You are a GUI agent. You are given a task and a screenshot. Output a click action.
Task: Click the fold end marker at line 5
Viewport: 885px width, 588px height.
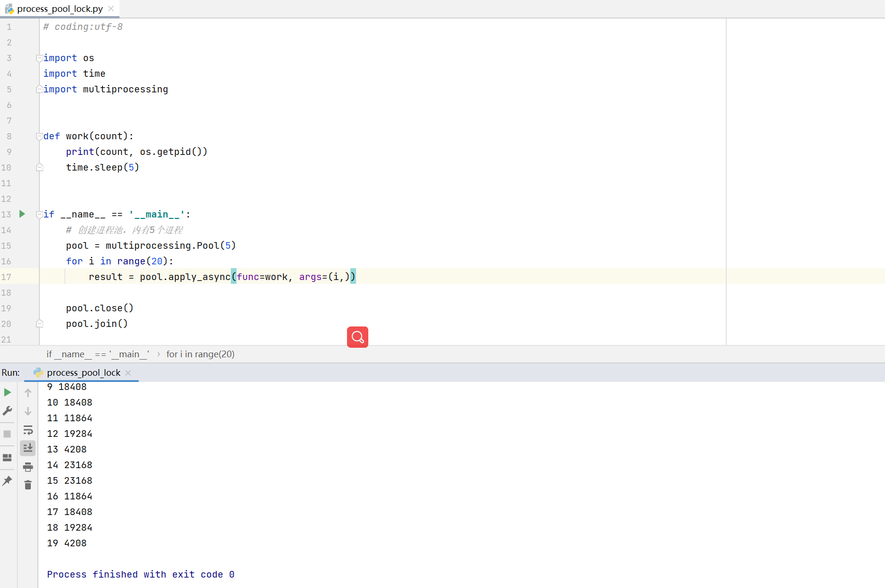click(39, 89)
